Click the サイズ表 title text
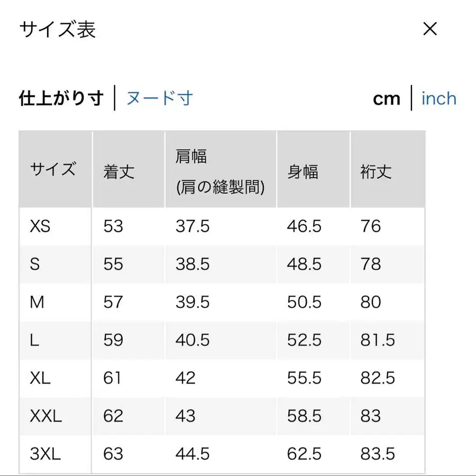476x476 pixels. click(x=57, y=30)
